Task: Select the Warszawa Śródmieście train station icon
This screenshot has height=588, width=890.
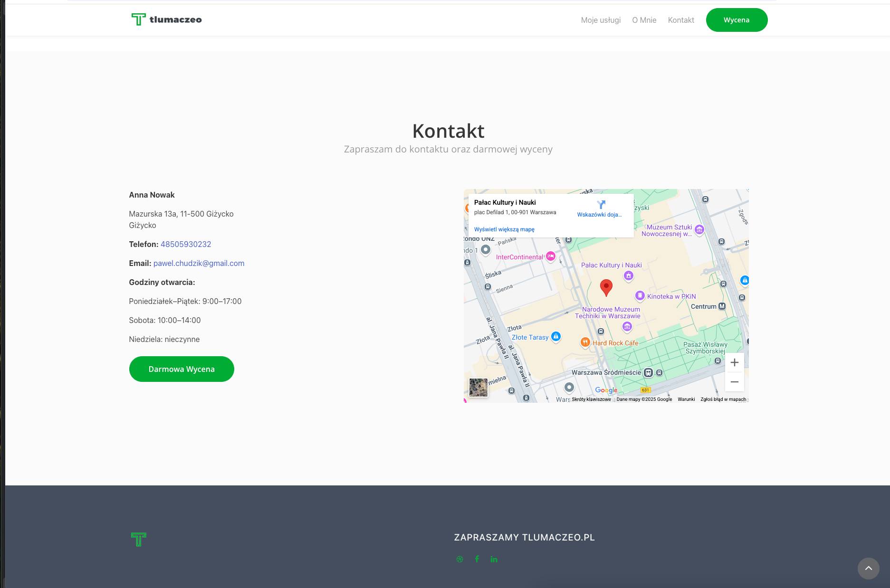Action: click(648, 373)
